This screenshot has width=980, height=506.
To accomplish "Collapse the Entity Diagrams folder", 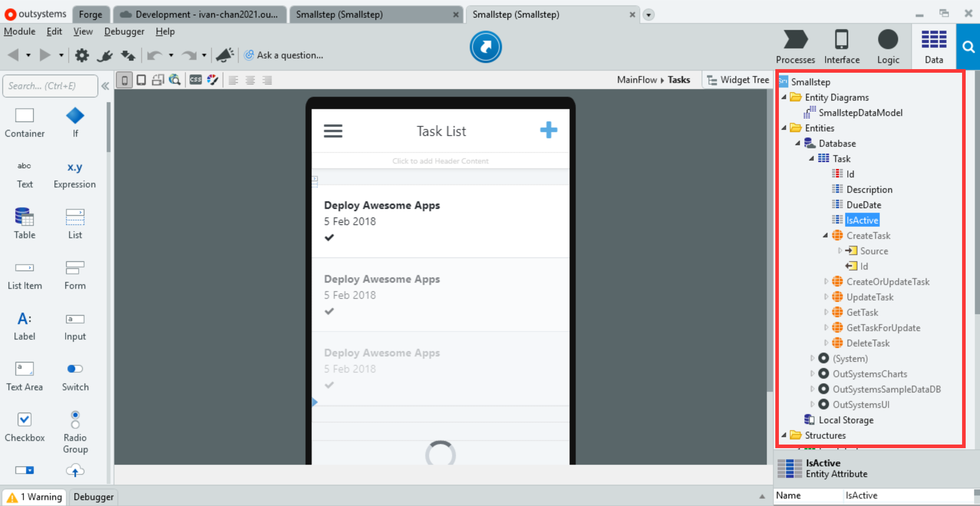I will coord(783,97).
